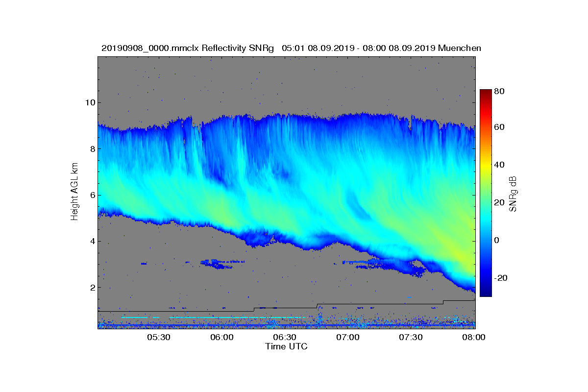Click the 05:30 time tick label

coord(159,337)
